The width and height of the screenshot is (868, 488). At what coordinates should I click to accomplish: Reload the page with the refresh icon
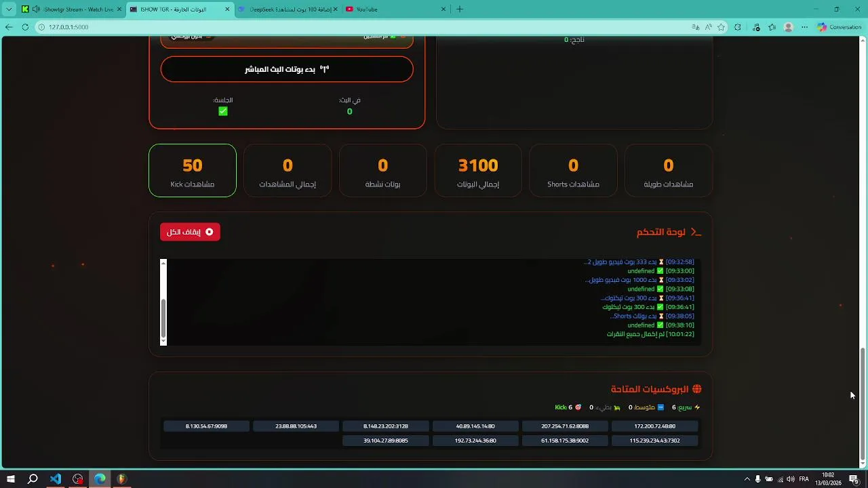tap(25, 27)
